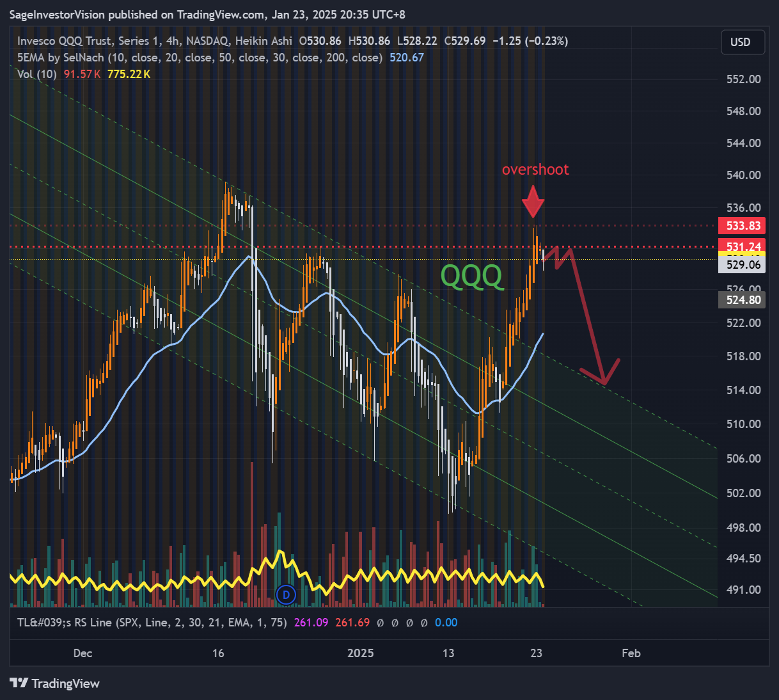
Task: Click the '13' date axis label
Action: (448, 653)
